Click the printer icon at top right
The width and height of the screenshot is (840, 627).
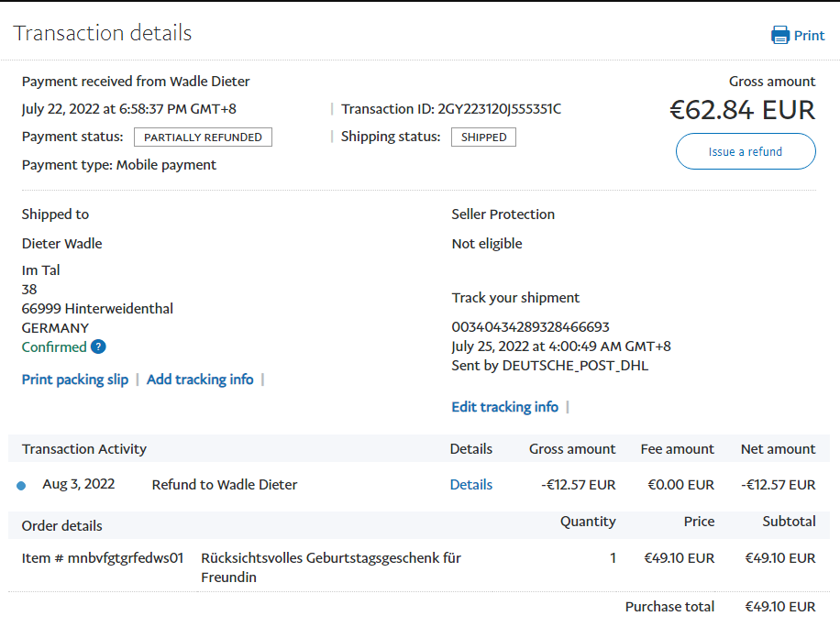click(780, 36)
